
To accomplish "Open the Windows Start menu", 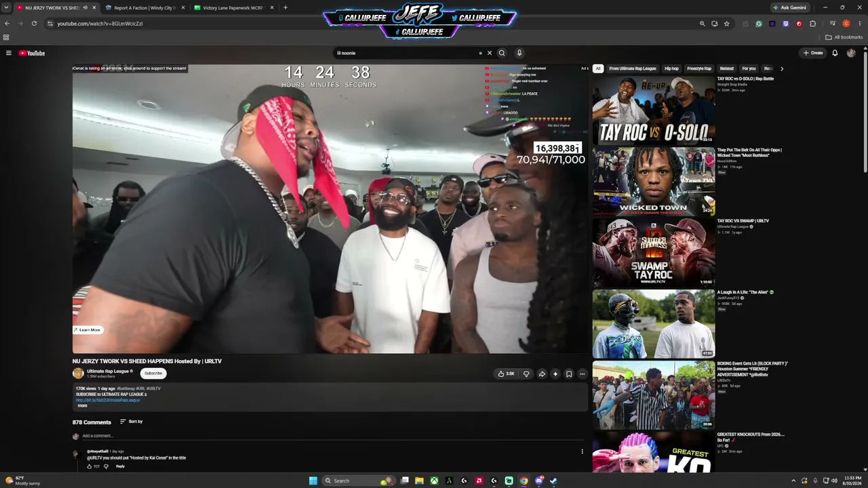I will pos(313,481).
